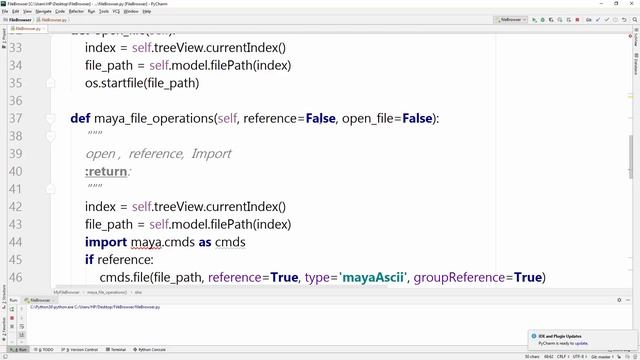640x360 pixels.
Task: Click the undo/revert arrow icon in the toolbar
Action: 624,20
